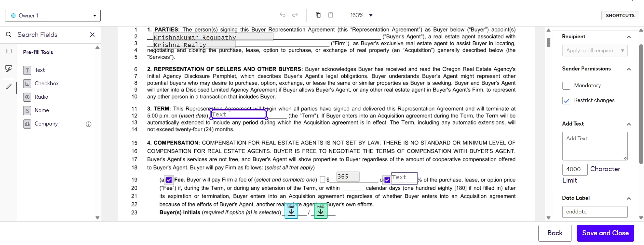644x245 pixels.
Task: Pick the Name pre-fill tool
Action: (36, 110)
